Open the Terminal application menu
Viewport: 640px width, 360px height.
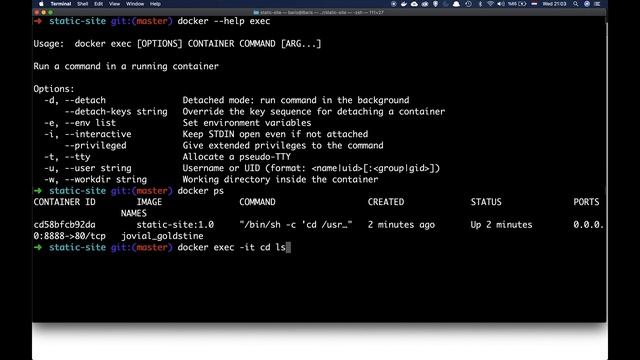click(x=61, y=4)
